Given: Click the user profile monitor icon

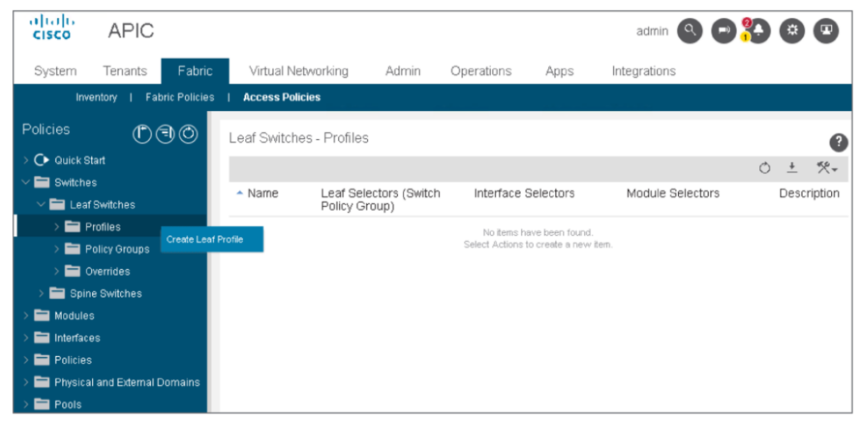Looking at the screenshot, I should coord(826,31).
